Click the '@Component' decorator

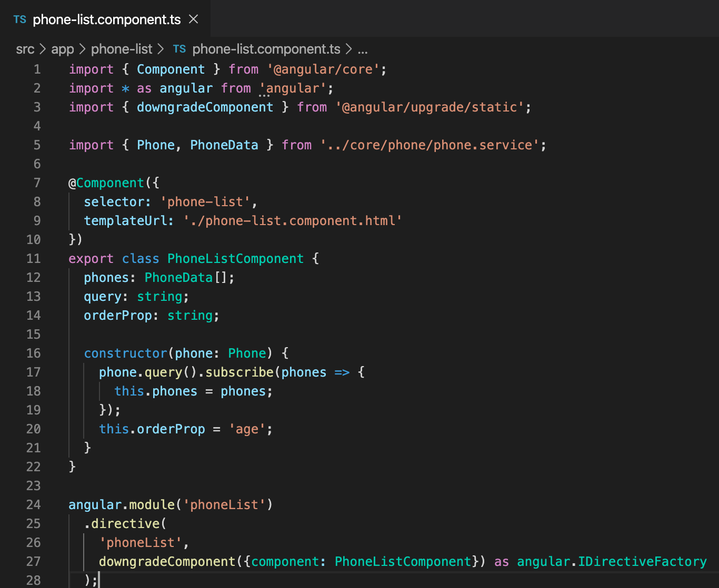click(106, 183)
